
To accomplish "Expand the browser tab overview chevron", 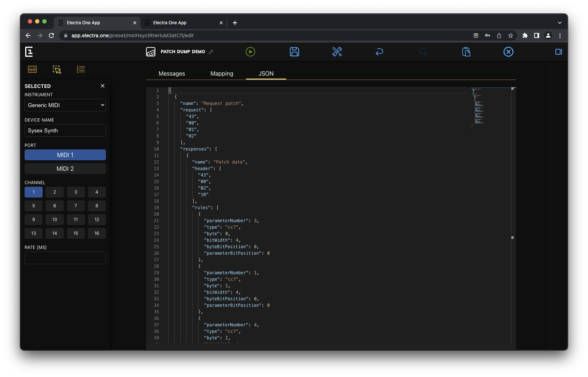I will pos(560,22).
